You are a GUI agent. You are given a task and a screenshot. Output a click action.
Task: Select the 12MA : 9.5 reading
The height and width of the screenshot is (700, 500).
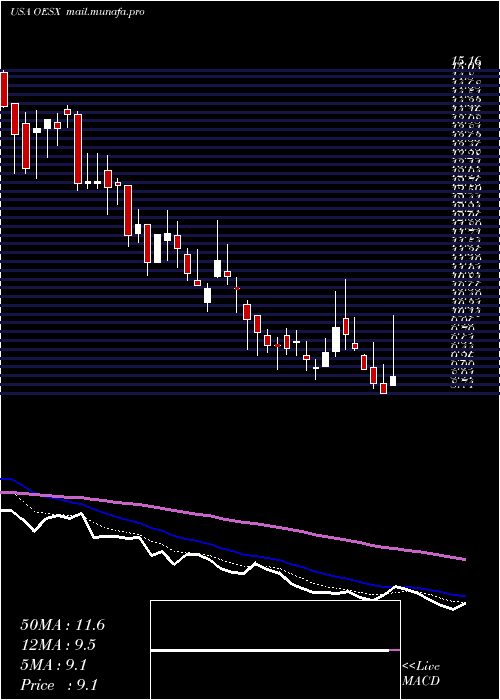[x=58, y=645]
